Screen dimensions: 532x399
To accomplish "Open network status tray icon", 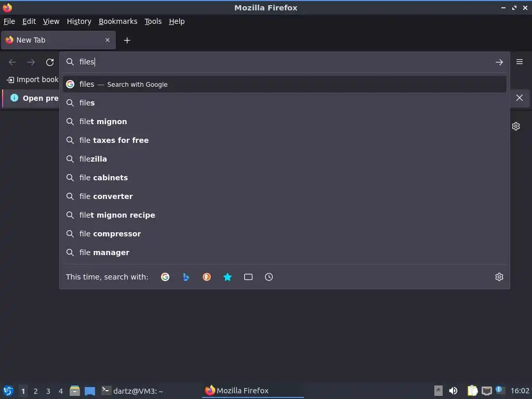I will [x=486, y=391].
